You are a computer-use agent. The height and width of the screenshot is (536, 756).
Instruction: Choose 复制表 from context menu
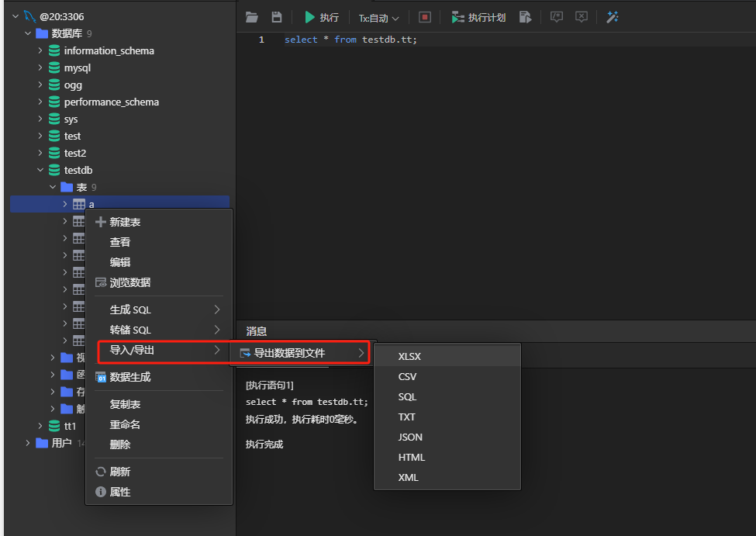[x=159, y=404]
